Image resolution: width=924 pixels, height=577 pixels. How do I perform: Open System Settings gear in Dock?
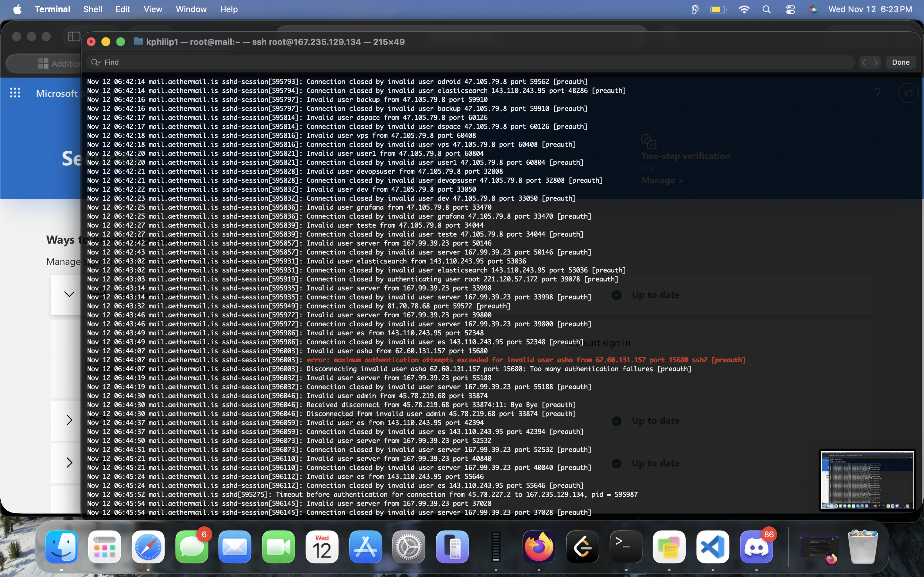(408, 547)
